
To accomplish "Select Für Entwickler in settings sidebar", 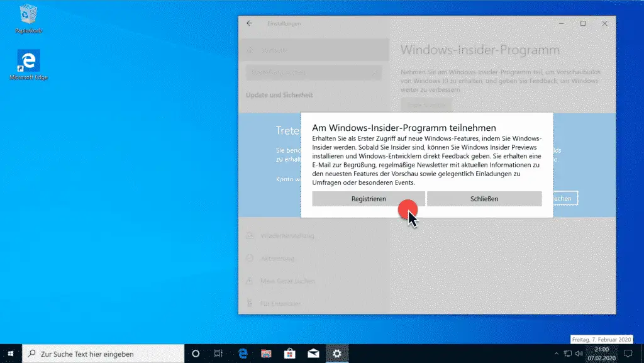I will click(314, 303).
